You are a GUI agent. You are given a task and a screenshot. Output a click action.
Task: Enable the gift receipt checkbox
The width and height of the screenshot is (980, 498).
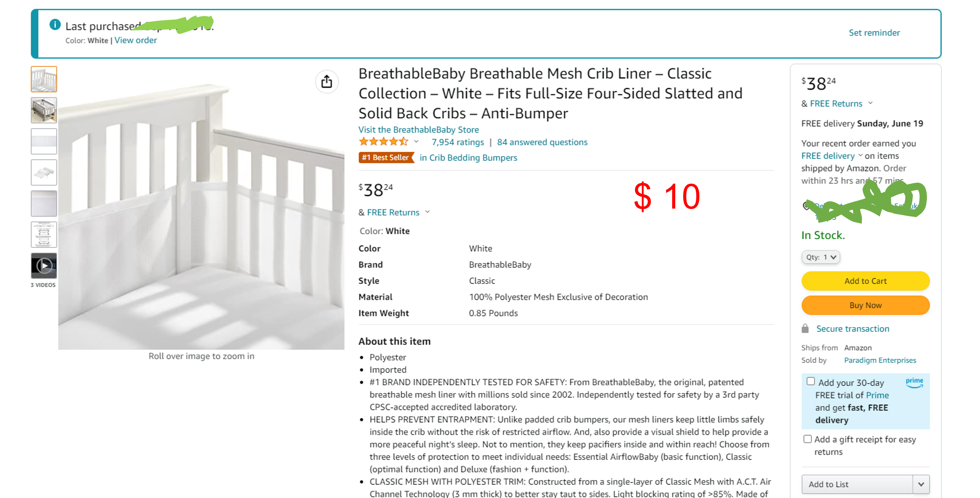pyautogui.click(x=807, y=439)
